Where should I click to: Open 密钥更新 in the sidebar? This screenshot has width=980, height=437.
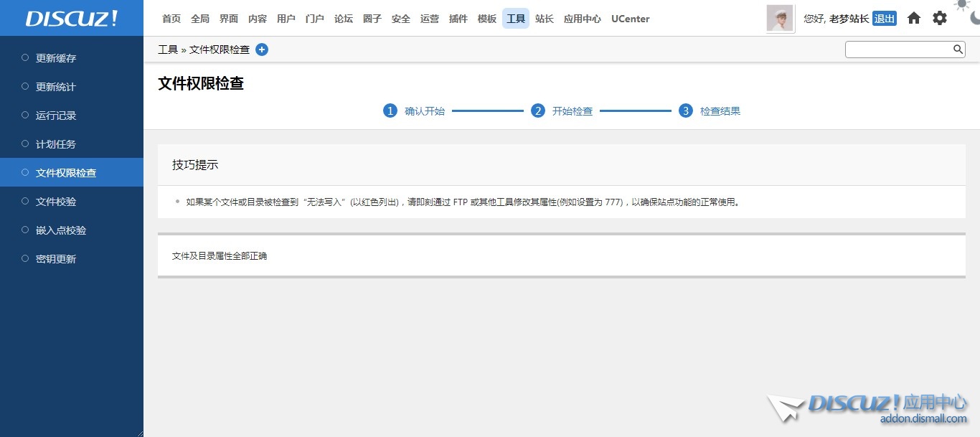tap(56, 259)
